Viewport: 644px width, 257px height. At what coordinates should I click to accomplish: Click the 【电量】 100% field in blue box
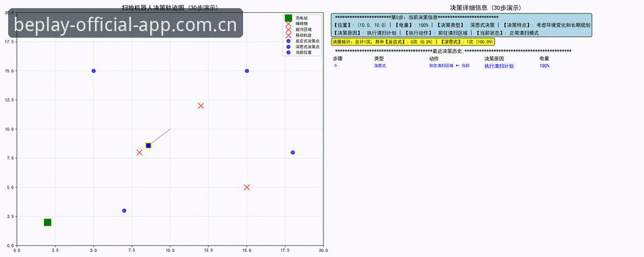pos(412,25)
